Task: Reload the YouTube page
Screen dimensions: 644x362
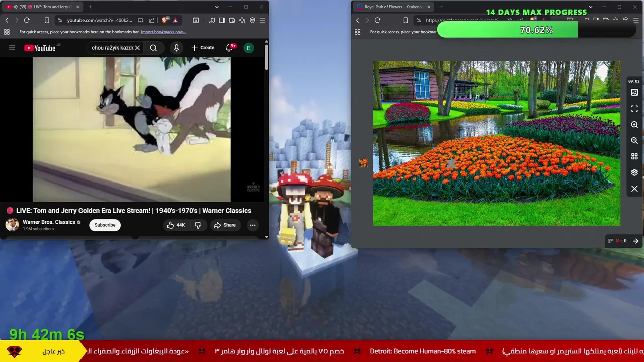Action: [27, 20]
